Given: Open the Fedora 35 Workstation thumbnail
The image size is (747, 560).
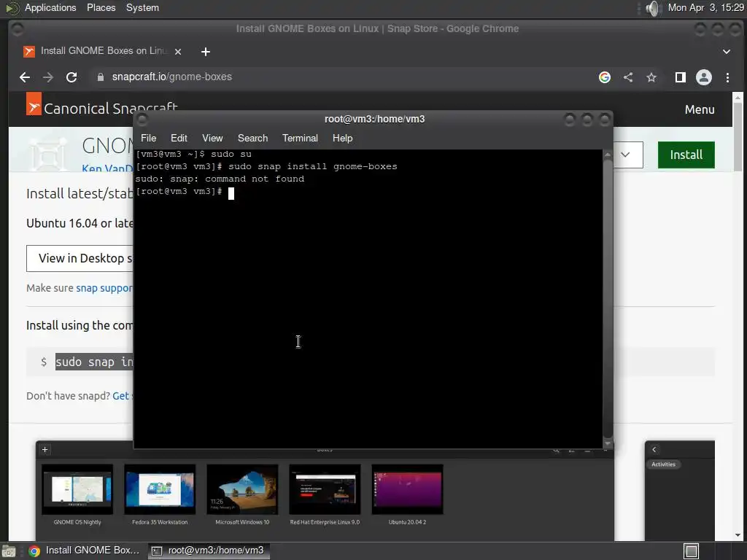Looking at the screenshot, I should tap(160, 489).
